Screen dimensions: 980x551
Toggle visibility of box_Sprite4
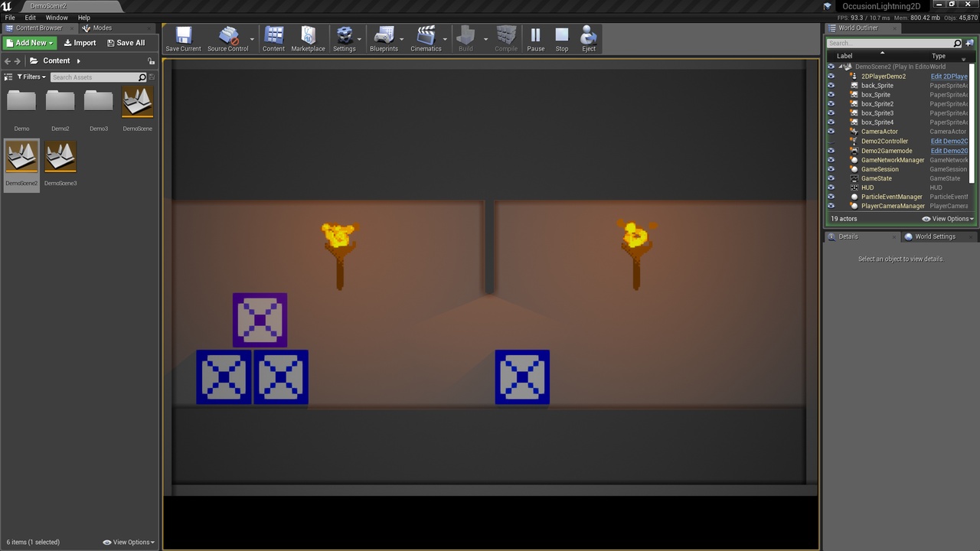coord(831,122)
